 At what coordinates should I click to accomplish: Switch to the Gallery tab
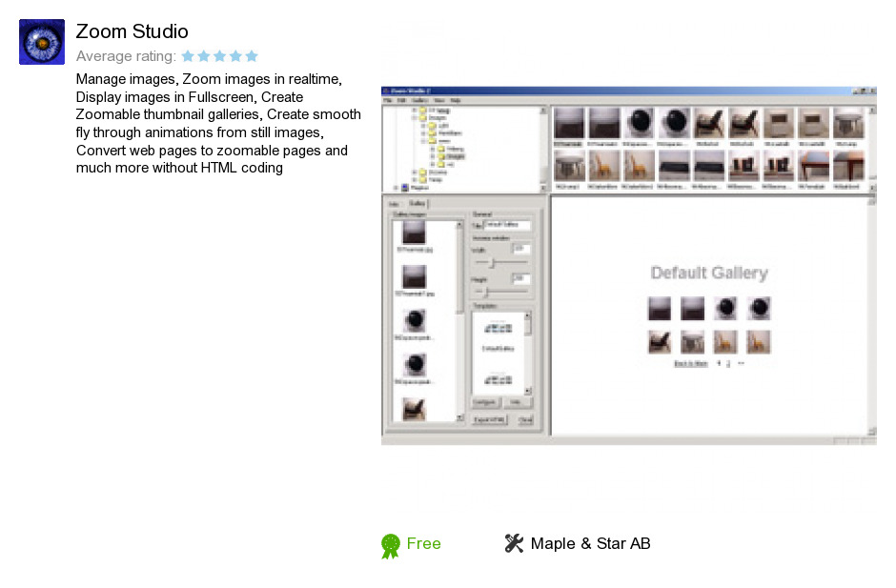(417, 203)
